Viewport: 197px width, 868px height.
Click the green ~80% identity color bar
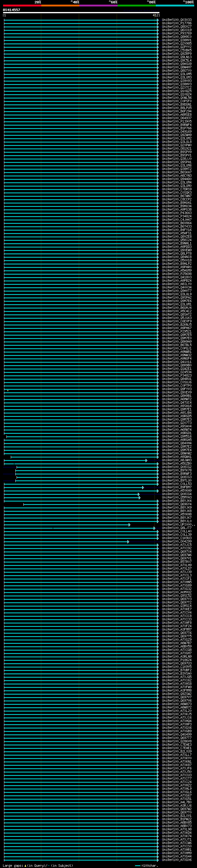pos(137,6)
